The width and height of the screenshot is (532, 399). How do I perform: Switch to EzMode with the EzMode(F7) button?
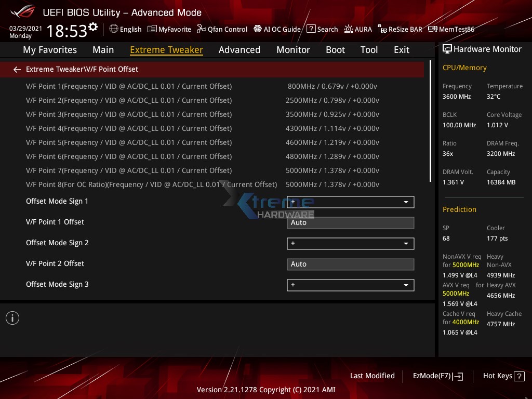point(434,376)
